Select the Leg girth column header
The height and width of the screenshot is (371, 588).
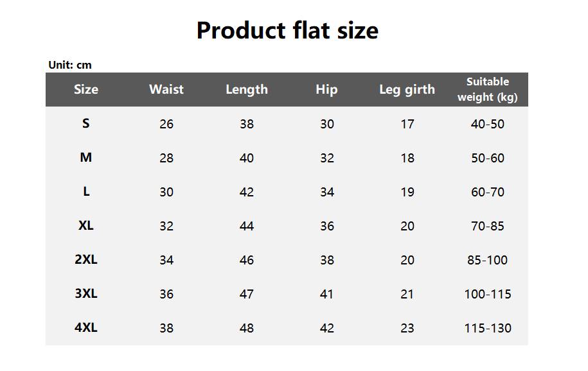tap(407, 89)
